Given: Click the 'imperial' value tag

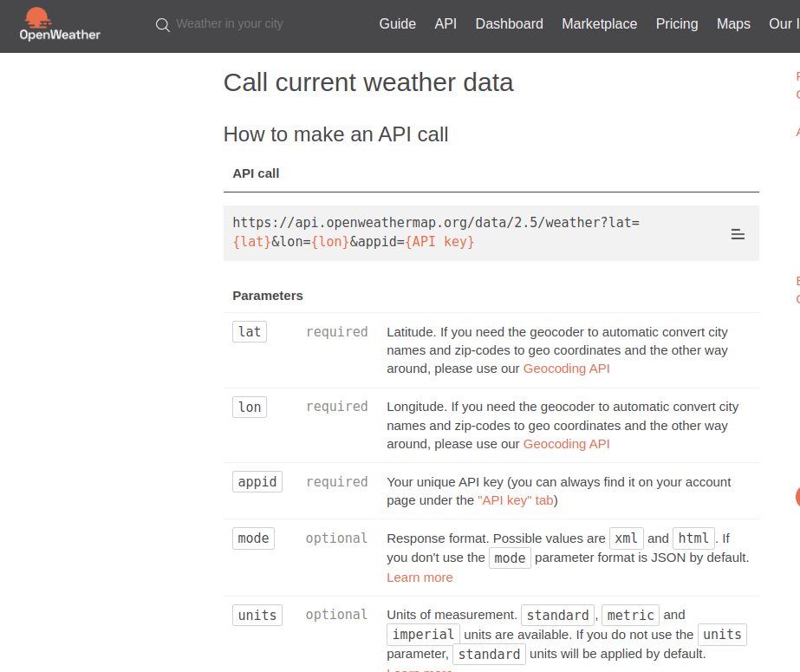Looking at the screenshot, I should [x=423, y=634].
